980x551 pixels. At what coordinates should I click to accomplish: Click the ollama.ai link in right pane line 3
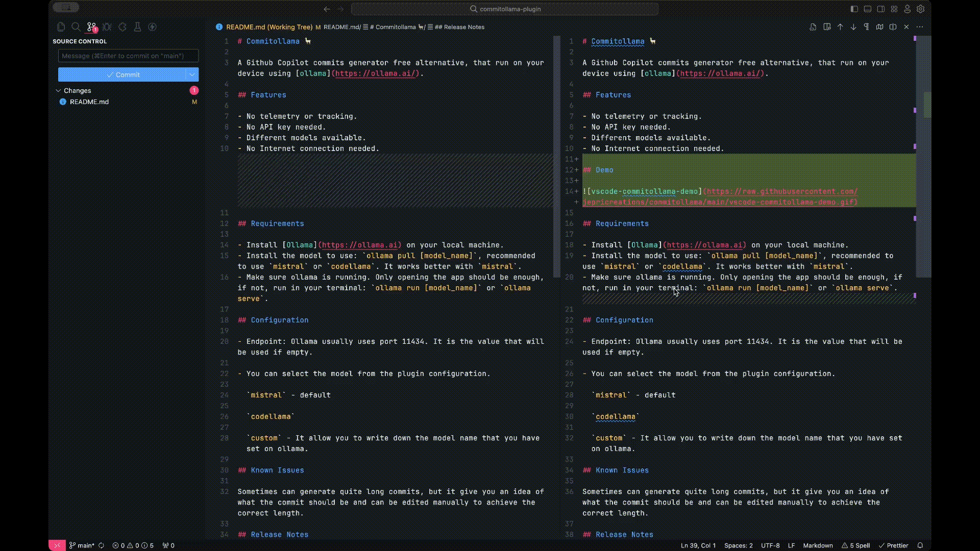pos(721,73)
